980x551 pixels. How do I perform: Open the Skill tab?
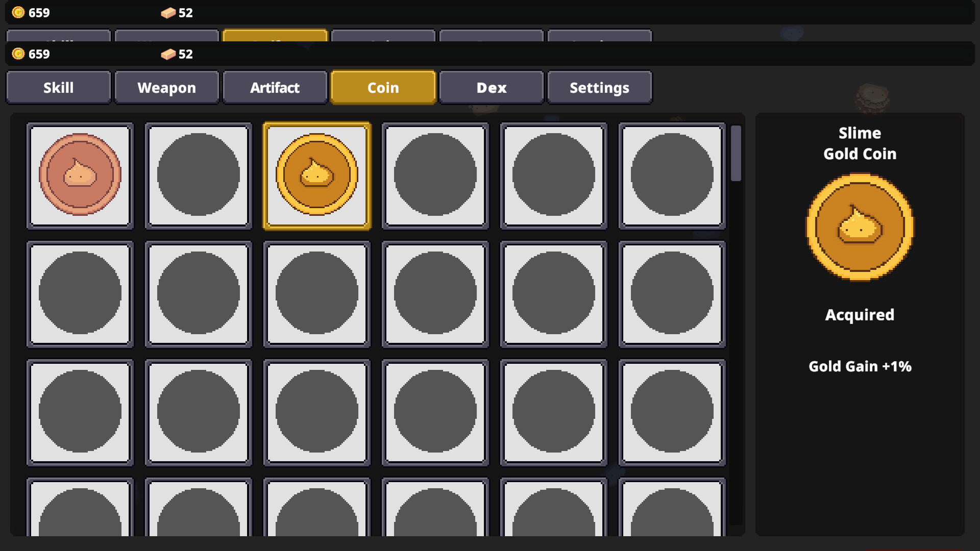click(59, 88)
